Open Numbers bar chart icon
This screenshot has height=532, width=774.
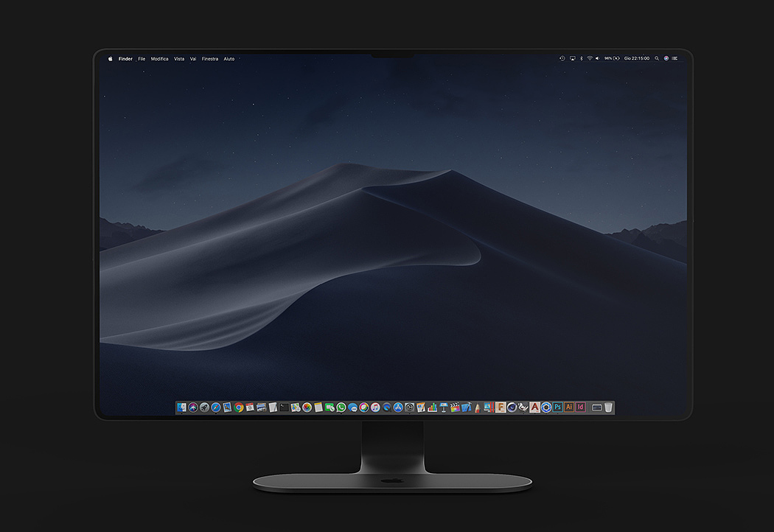[x=433, y=407]
